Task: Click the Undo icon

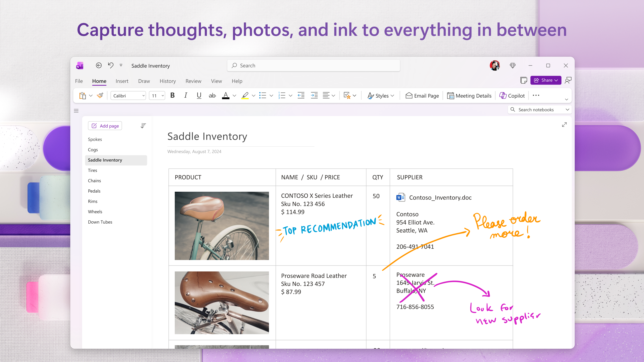Action: point(111,65)
